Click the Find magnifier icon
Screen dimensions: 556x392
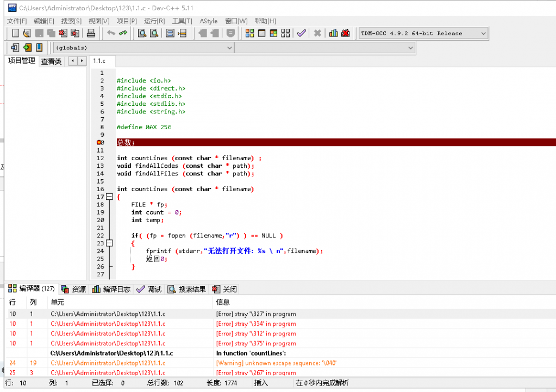[142, 33]
